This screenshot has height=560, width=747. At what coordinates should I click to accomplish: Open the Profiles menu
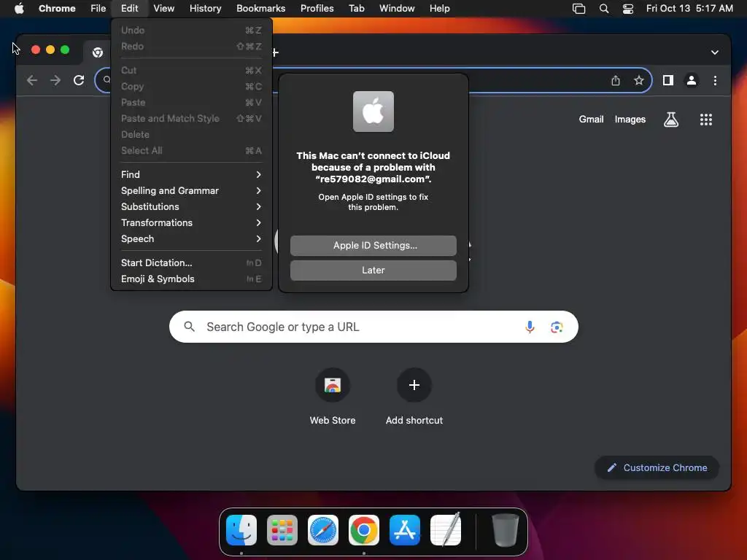(x=317, y=9)
